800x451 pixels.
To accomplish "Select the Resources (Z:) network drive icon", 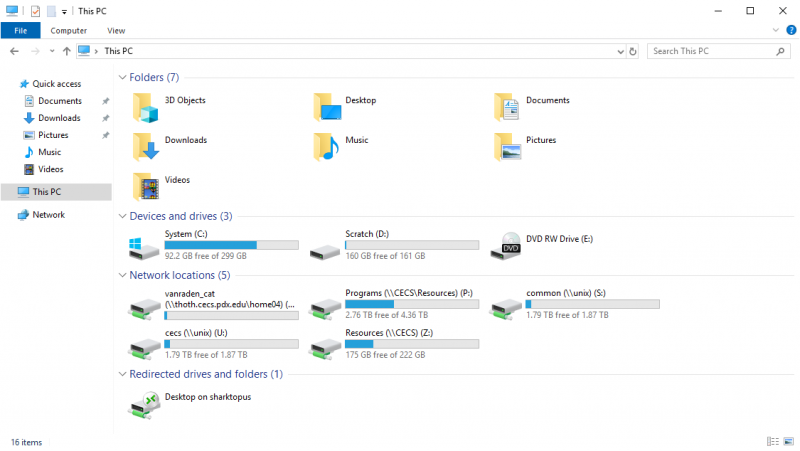I will click(x=326, y=349).
